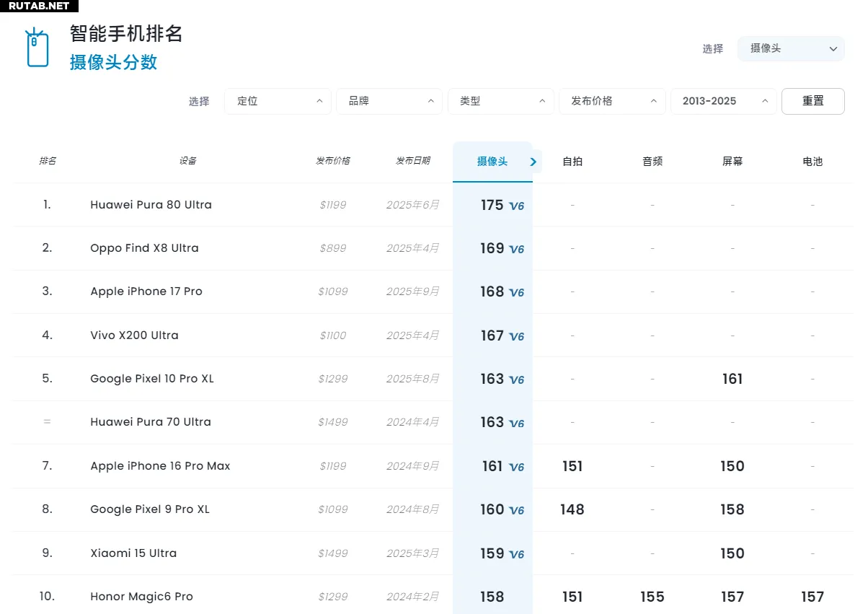This screenshot has height=614, width=868.
Task: Click the $899 price of Oppo Find X8
Action: [333, 248]
